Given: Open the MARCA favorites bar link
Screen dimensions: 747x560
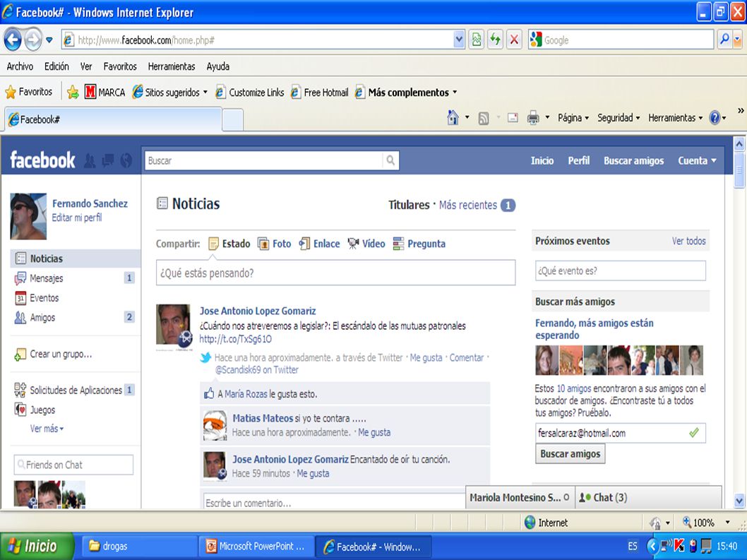Looking at the screenshot, I should (104, 92).
